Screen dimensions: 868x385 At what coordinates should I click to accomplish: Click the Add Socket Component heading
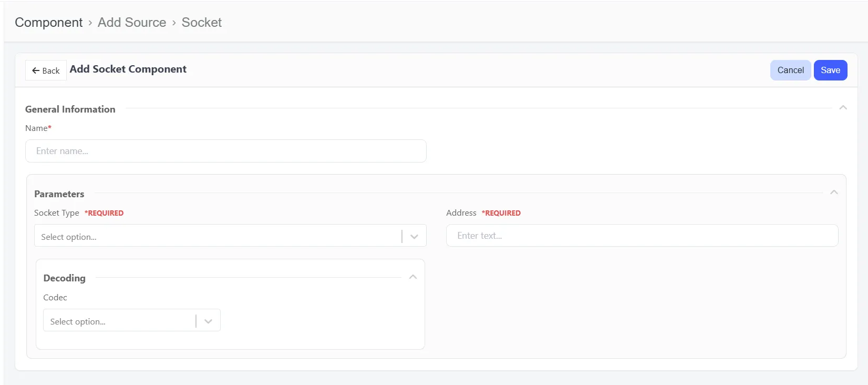pyautogui.click(x=128, y=69)
